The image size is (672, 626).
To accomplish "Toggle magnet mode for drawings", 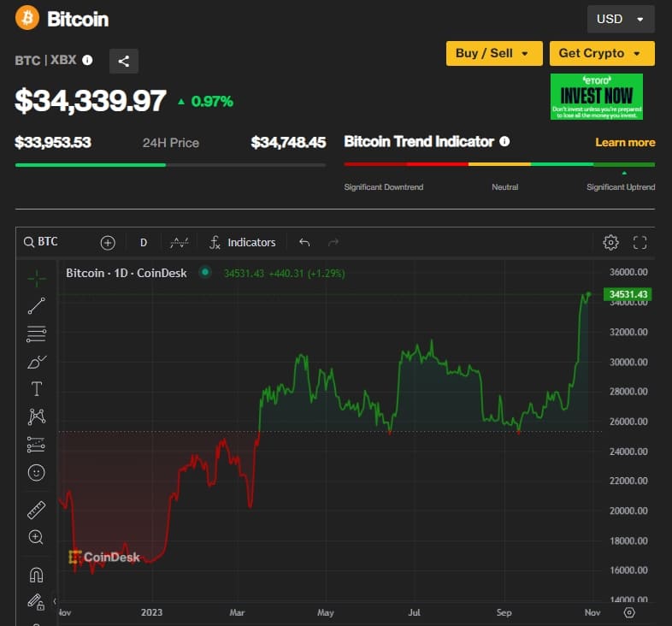I will click(x=37, y=575).
